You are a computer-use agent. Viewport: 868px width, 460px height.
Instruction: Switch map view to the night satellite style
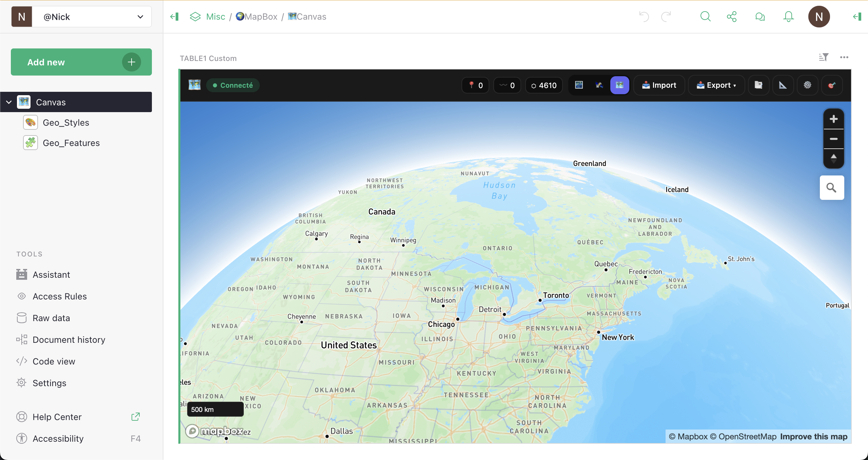pos(579,85)
